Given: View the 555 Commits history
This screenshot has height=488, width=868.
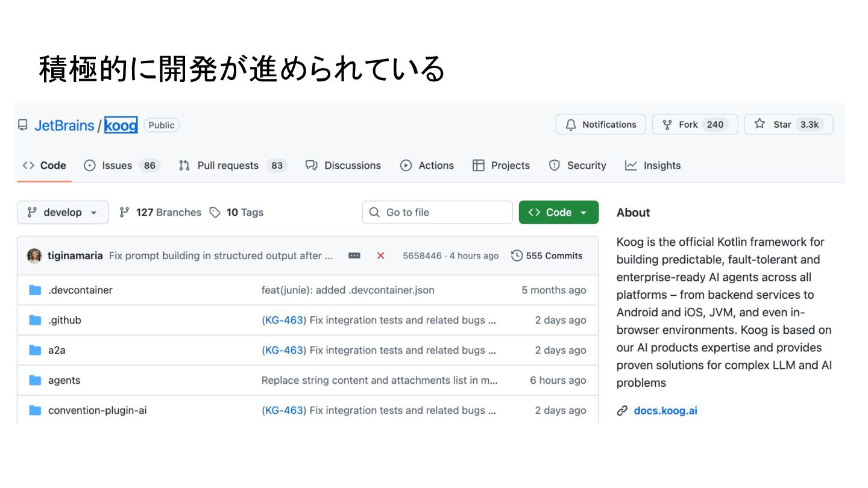Looking at the screenshot, I should pyautogui.click(x=547, y=255).
